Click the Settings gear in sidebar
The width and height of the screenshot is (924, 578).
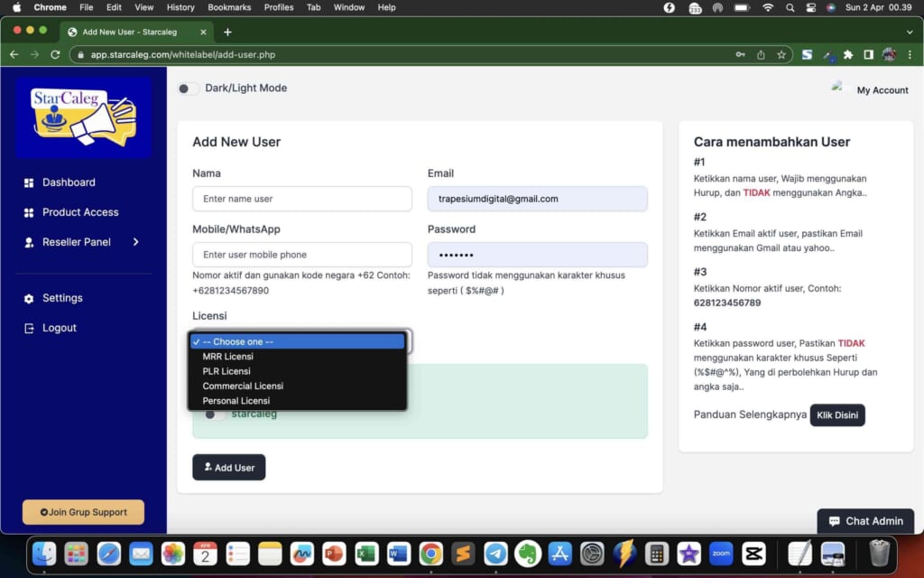(x=29, y=299)
